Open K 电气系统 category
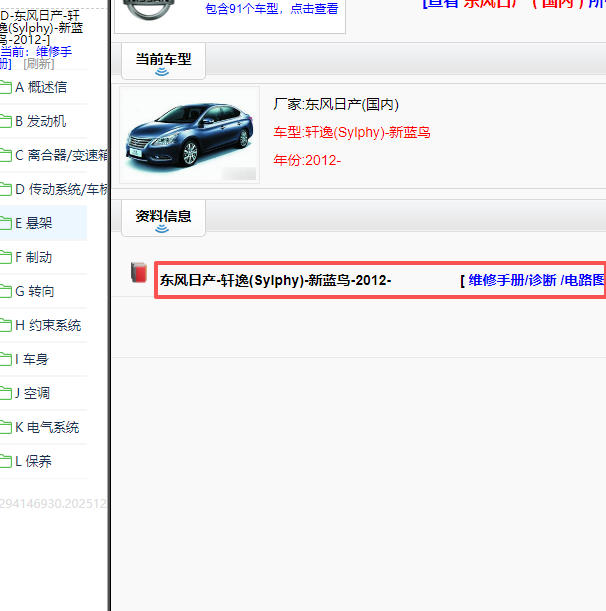The width and height of the screenshot is (606, 611). point(47,427)
